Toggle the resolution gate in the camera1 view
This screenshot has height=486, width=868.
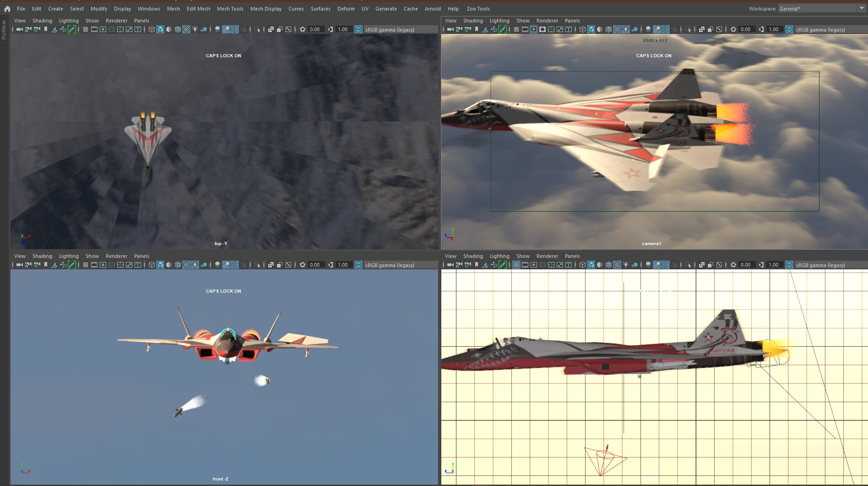(534, 29)
